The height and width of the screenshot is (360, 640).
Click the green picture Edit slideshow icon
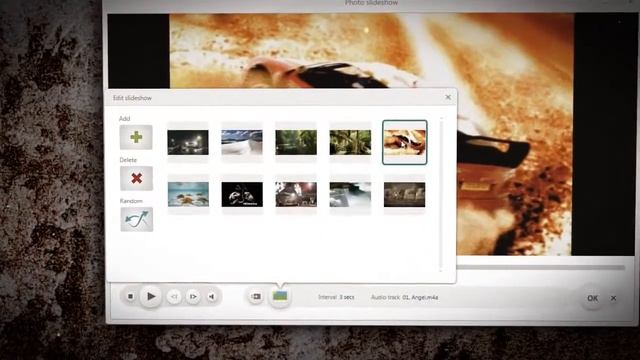[280, 296]
